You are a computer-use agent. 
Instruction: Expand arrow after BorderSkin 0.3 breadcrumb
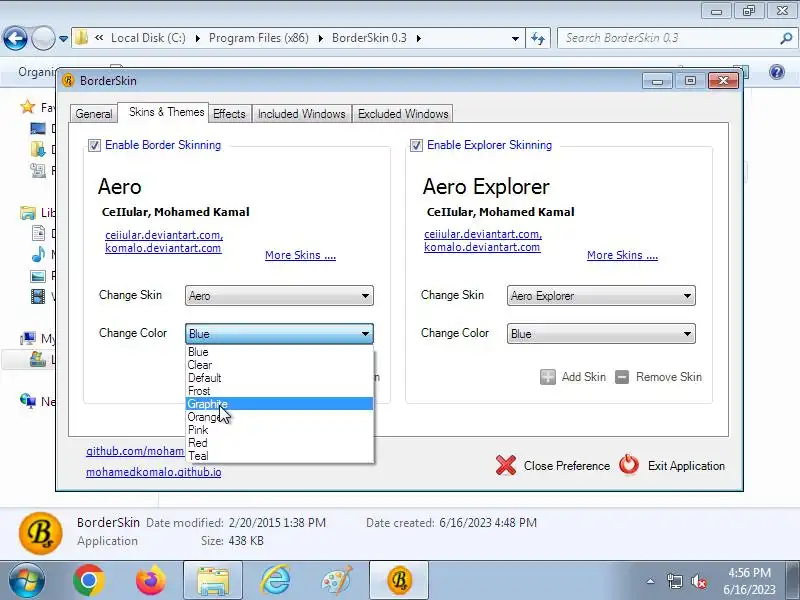pos(419,38)
